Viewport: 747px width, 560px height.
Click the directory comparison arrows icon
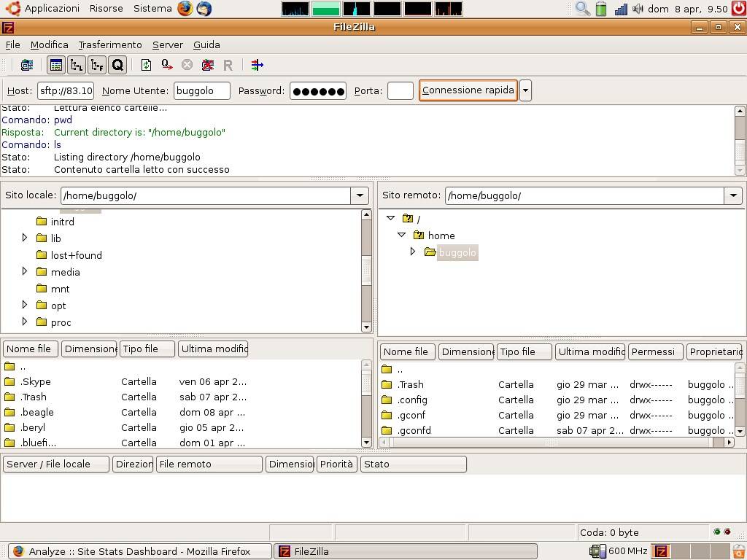[257, 65]
